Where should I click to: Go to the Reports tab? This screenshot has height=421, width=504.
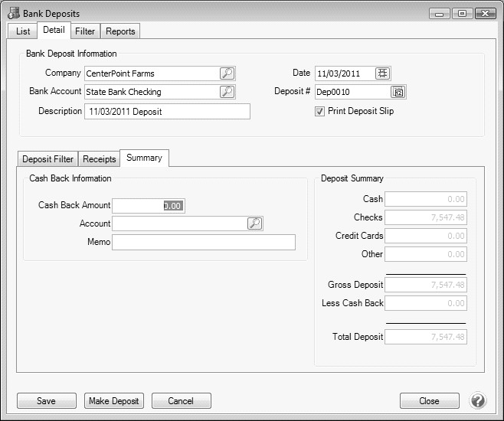[x=121, y=31]
